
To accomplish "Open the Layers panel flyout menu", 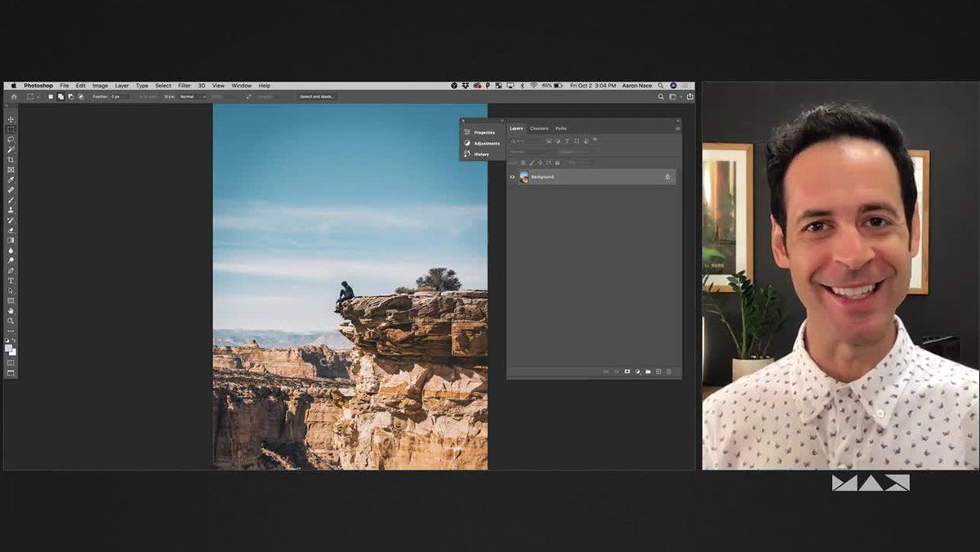I will point(677,128).
